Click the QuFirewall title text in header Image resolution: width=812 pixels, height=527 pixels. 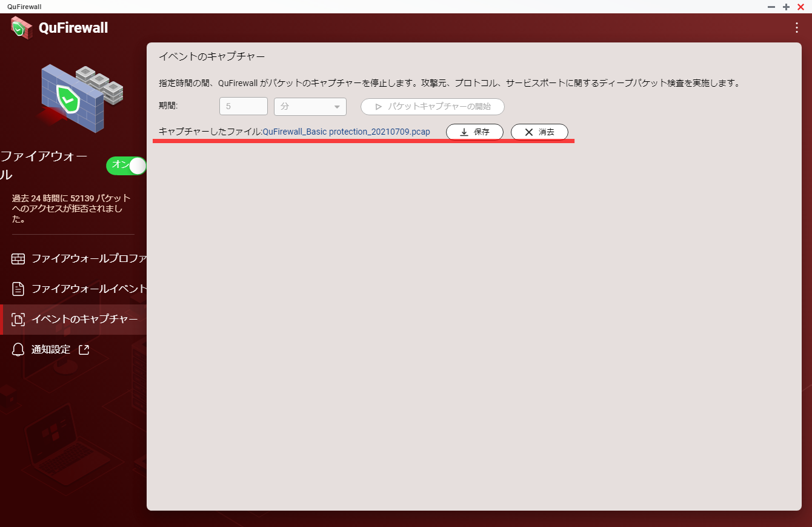73,28
